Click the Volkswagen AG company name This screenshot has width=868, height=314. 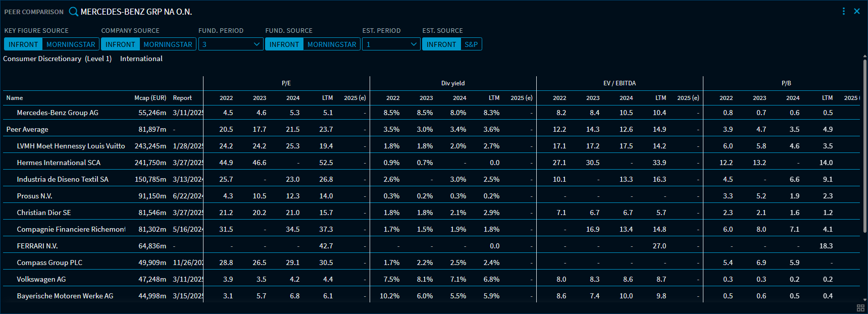pyautogui.click(x=41, y=279)
